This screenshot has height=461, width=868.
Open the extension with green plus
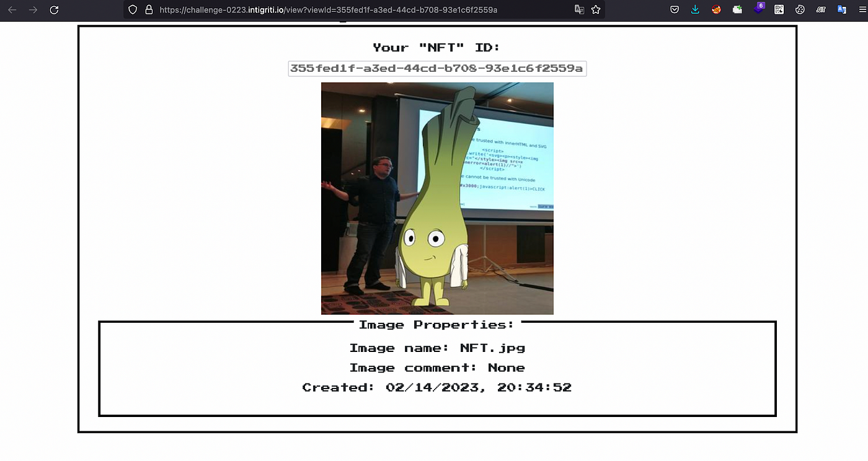click(x=737, y=10)
